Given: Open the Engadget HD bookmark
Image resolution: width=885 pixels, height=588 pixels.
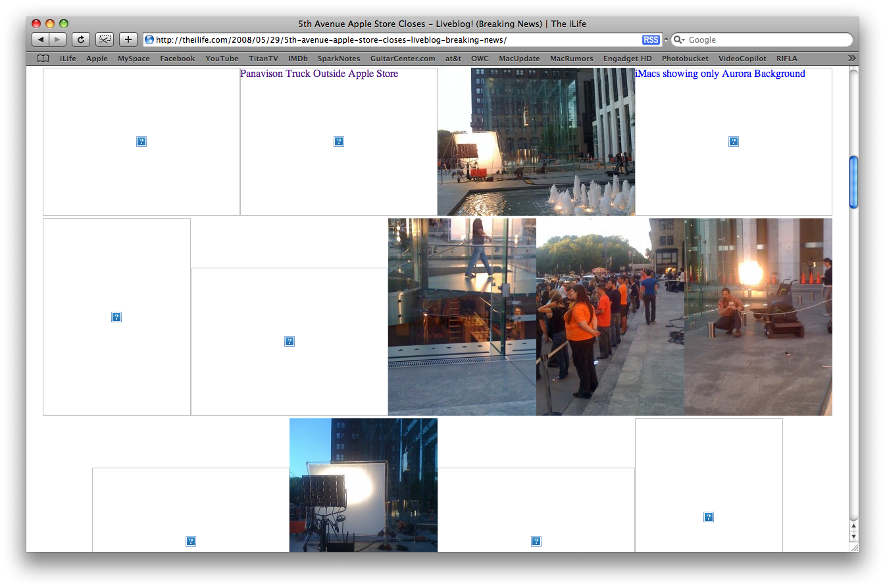Looking at the screenshot, I should [627, 59].
